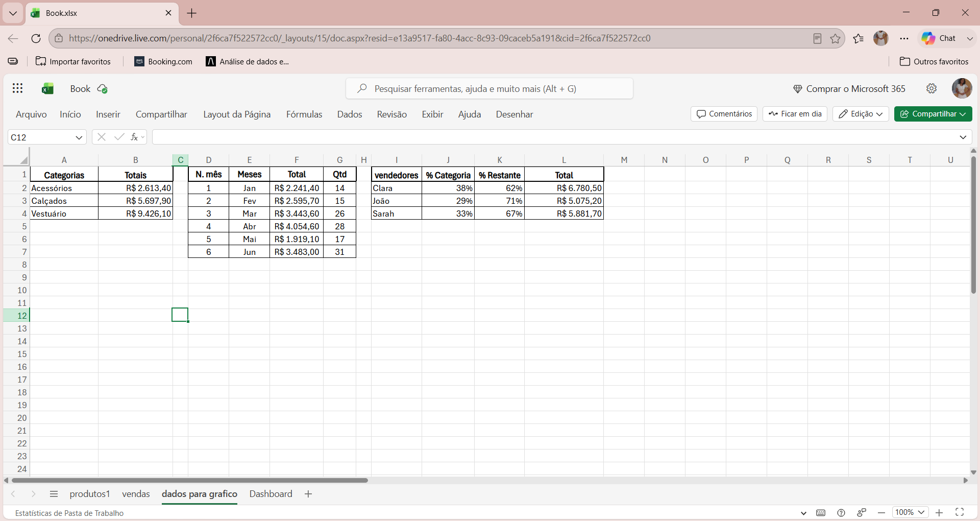Open the account profile picture in Excel
This screenshot has height=521, width=980.
(962, 88)
